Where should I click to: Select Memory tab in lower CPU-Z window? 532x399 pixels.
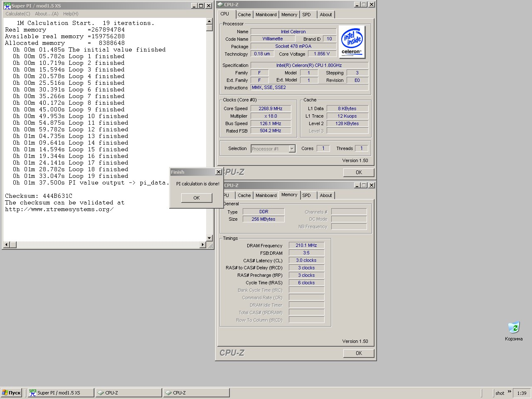point(289,195)
